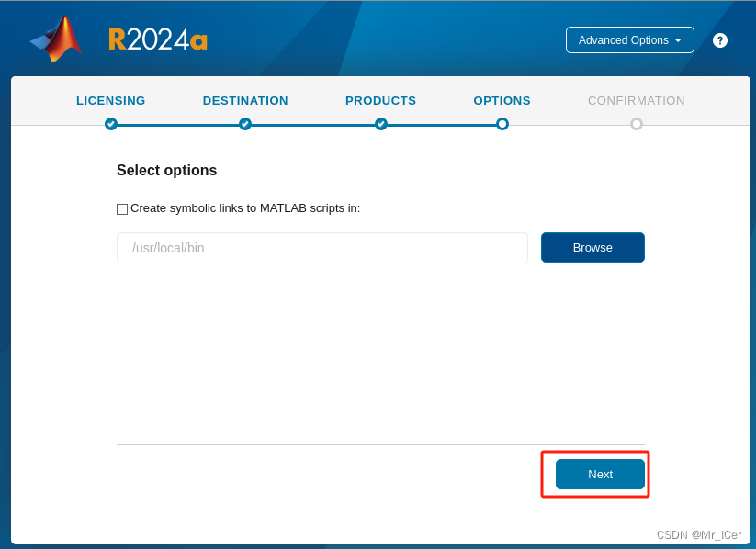
Task: Click the Licensing step checkmark marker
Action: pyautogui.click(x=111, y=124)
